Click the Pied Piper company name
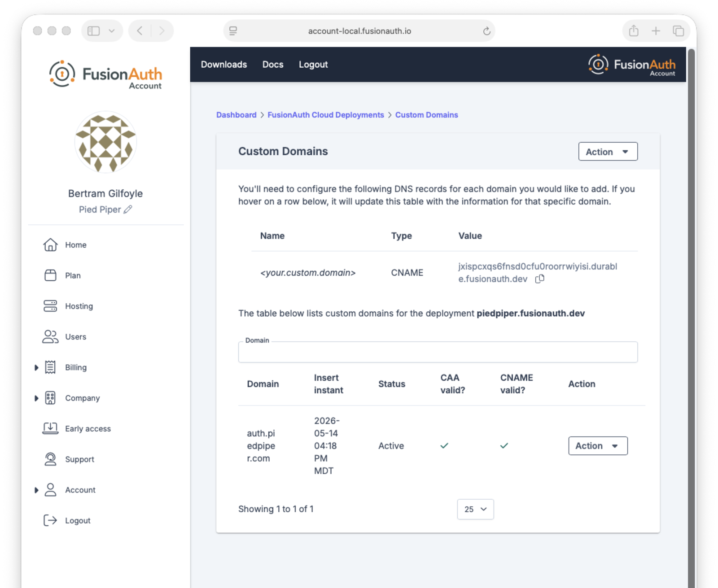718x588 pixels. (100, 209)
